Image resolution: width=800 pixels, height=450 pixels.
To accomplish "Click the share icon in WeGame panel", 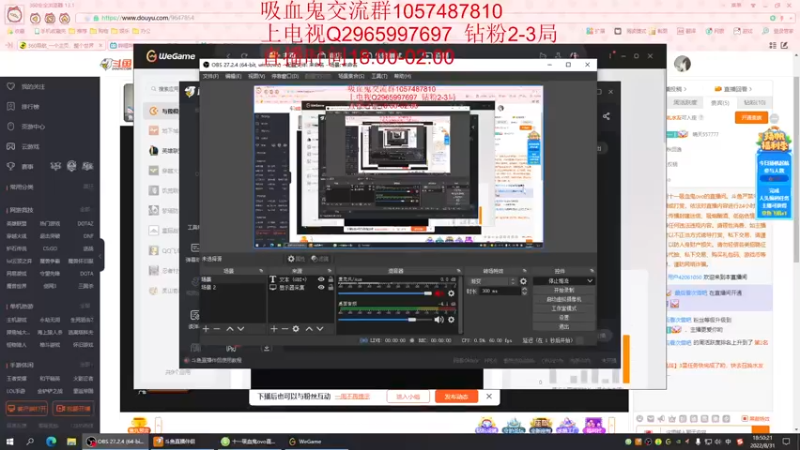I will [x=606, y=116].
